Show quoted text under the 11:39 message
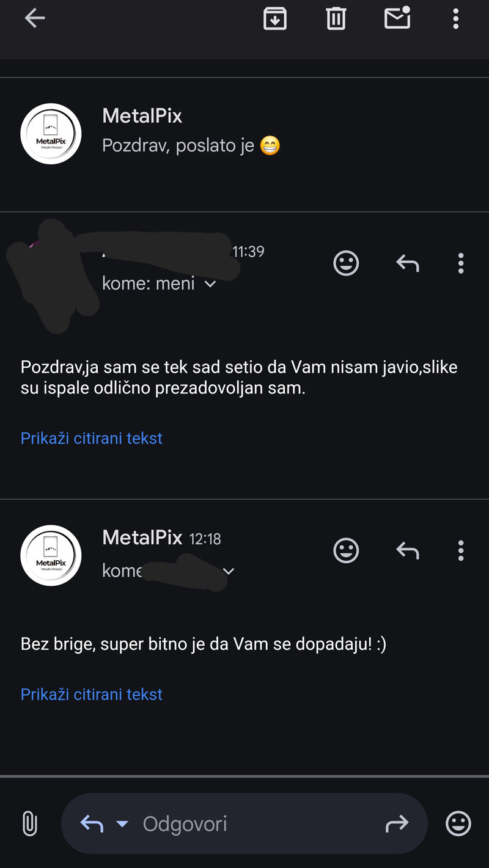 (x=92, y=439)
